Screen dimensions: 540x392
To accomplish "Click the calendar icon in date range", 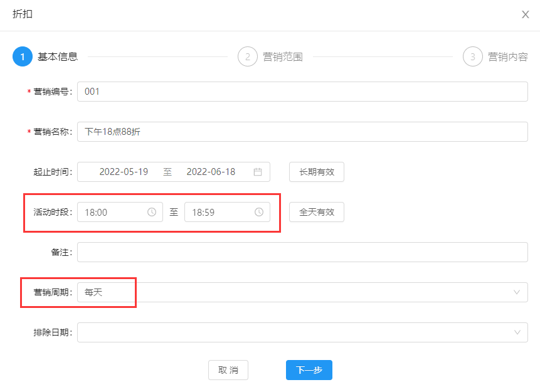I will (x=258, y=172).
